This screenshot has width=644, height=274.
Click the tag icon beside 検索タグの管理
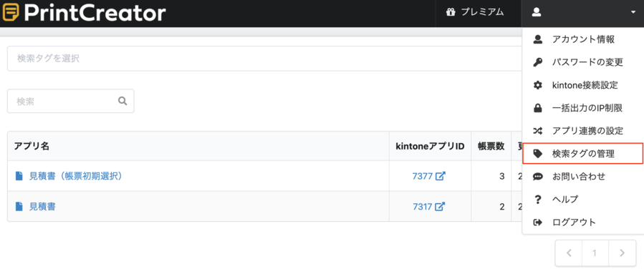[538, 154]
